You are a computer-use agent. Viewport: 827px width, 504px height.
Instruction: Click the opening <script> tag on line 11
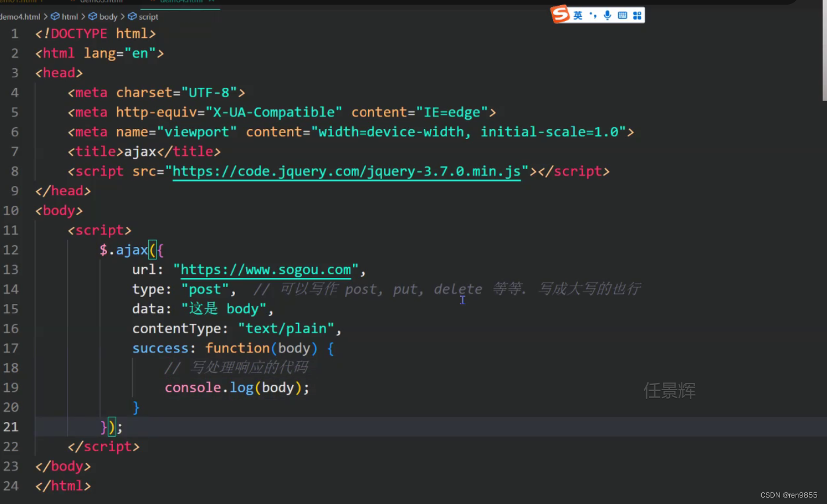99,230
